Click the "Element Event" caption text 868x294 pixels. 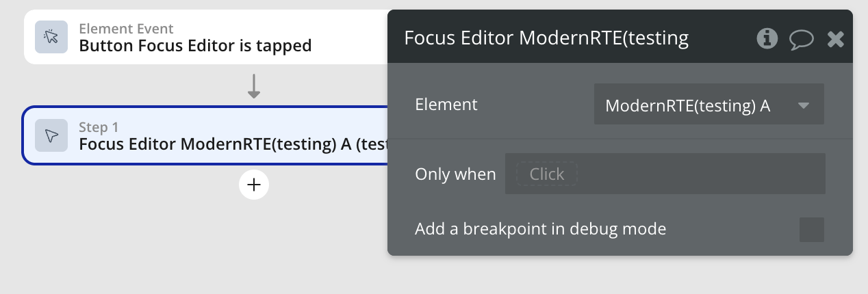pyautogui.click(x=126, y=29)
